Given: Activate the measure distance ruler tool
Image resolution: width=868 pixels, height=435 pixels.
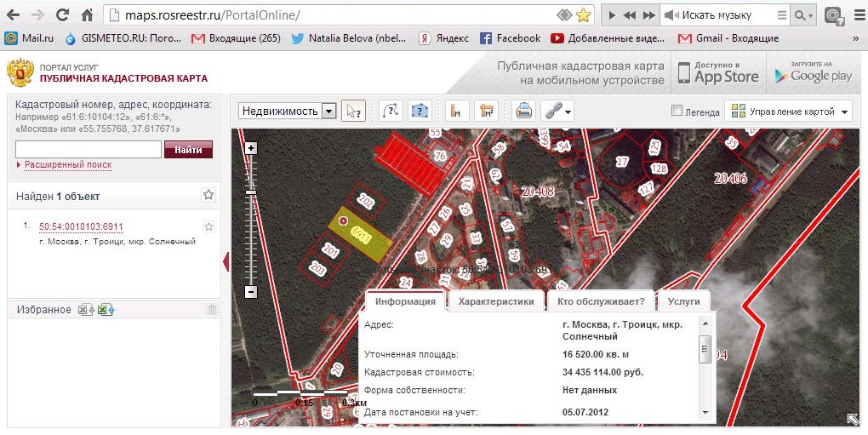Looking at the screenshot, I should click(456, 112).
